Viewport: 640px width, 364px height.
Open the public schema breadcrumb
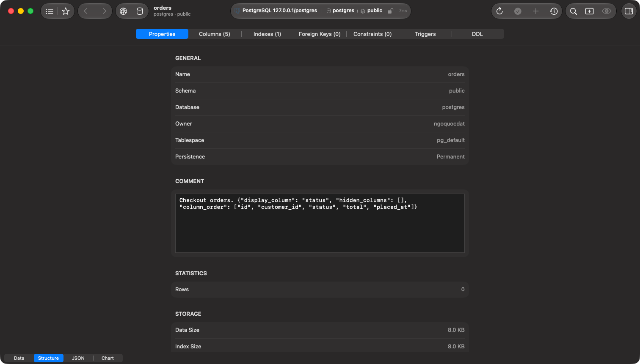coord(371,11)
